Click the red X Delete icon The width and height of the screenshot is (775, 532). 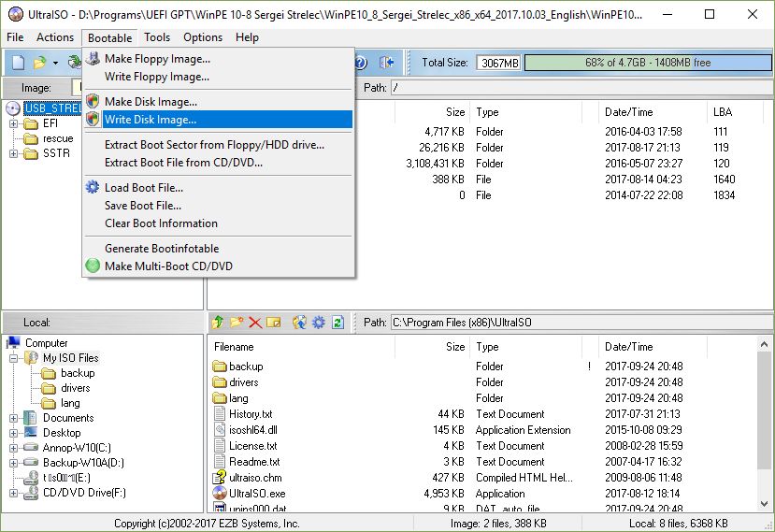click(x=255, y=323)
